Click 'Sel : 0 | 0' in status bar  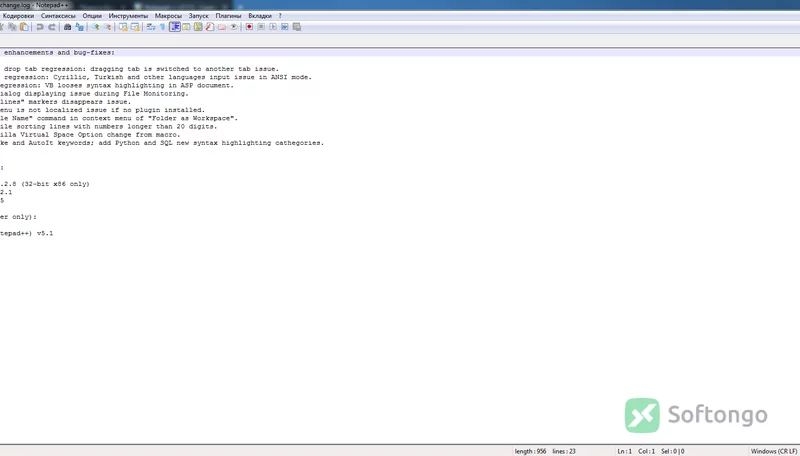click(x=672, y=451)
